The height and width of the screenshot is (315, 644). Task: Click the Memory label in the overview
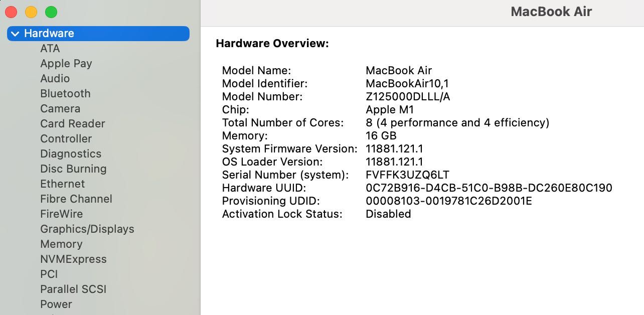click(x=245, y=136)
